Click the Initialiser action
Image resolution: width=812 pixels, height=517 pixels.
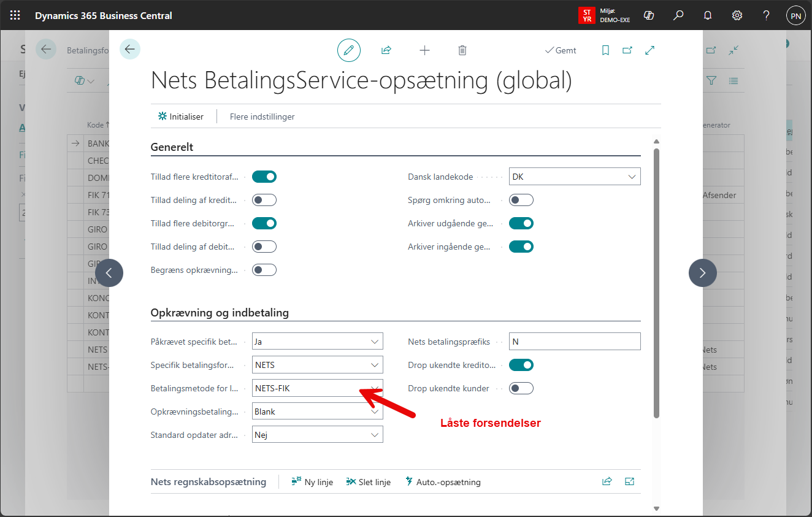click(x=181, y=117)
